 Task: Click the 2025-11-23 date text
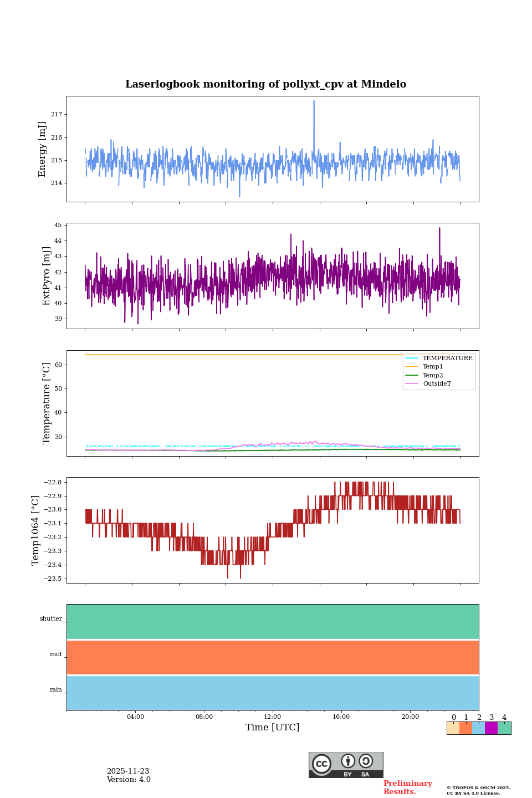[x=128, y=771]
